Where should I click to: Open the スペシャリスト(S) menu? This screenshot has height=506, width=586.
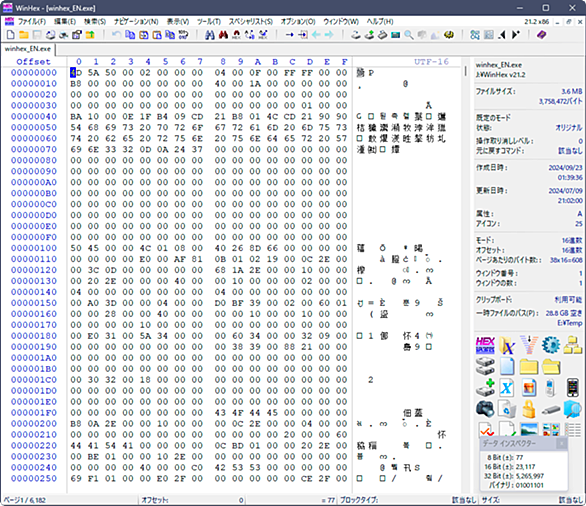(251, 22)
